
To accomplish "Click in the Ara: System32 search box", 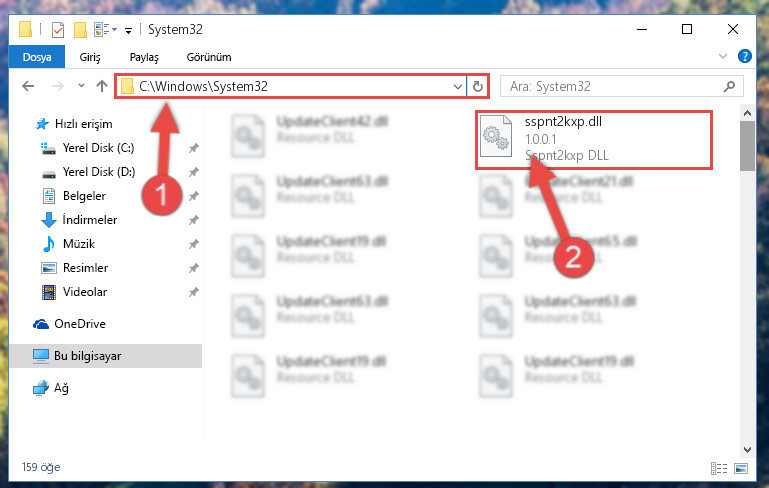I will tap(613, 87).
